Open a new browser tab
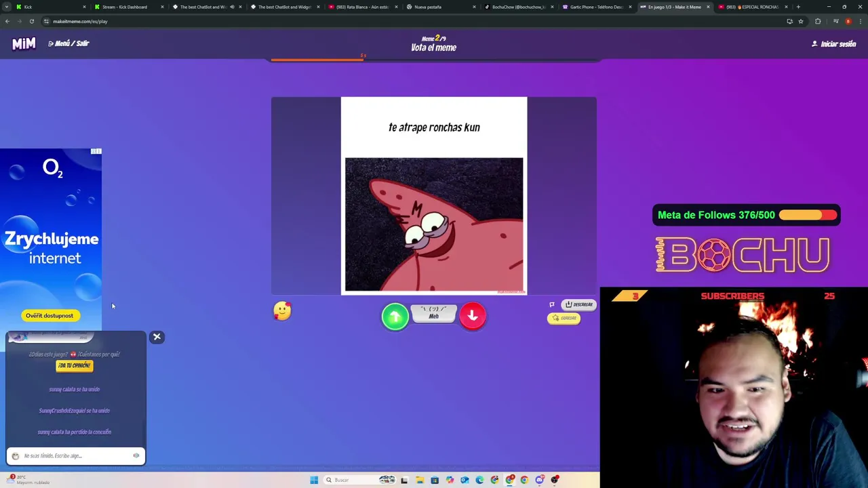The image size is (868, 488). tap(798, 7)
